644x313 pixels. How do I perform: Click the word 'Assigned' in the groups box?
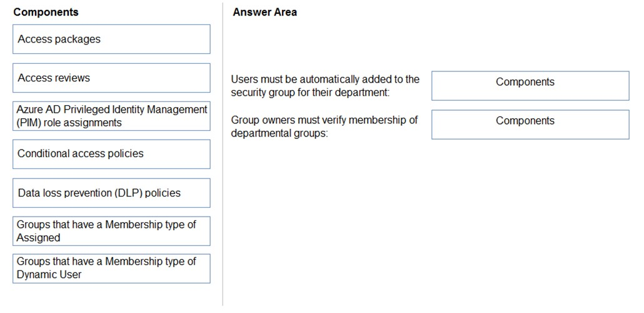[x=38, y=238]
